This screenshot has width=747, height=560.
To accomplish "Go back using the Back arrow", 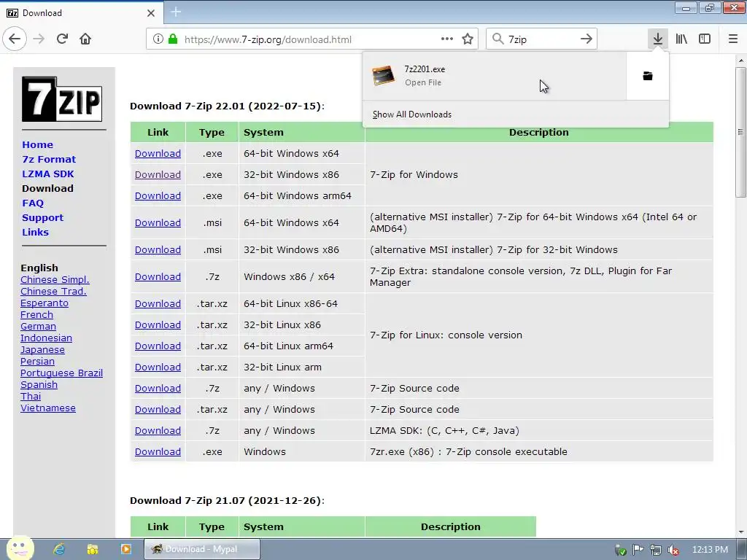I will 15,39.
